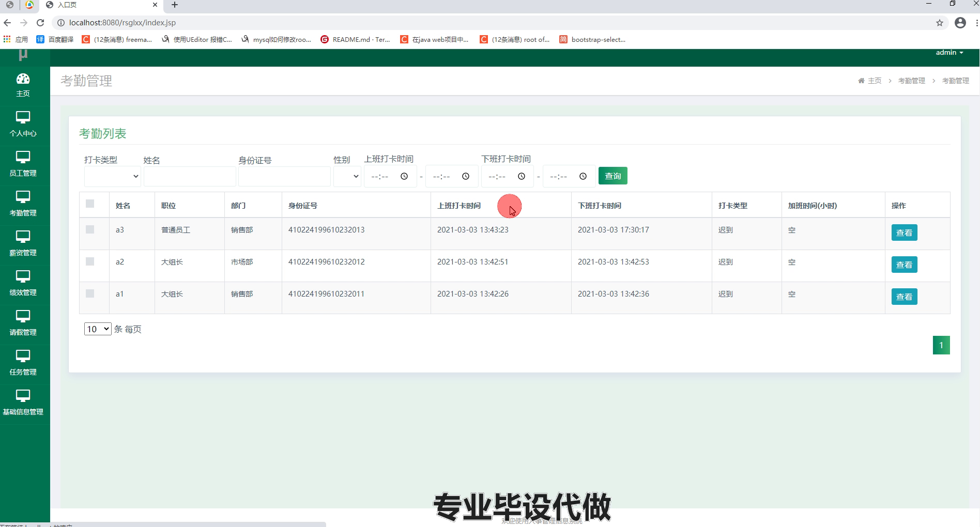Viewport: 980px width, 527px height.
Task: Expand the 性别 dropdown filter
Action: click(x=347, y=176)
